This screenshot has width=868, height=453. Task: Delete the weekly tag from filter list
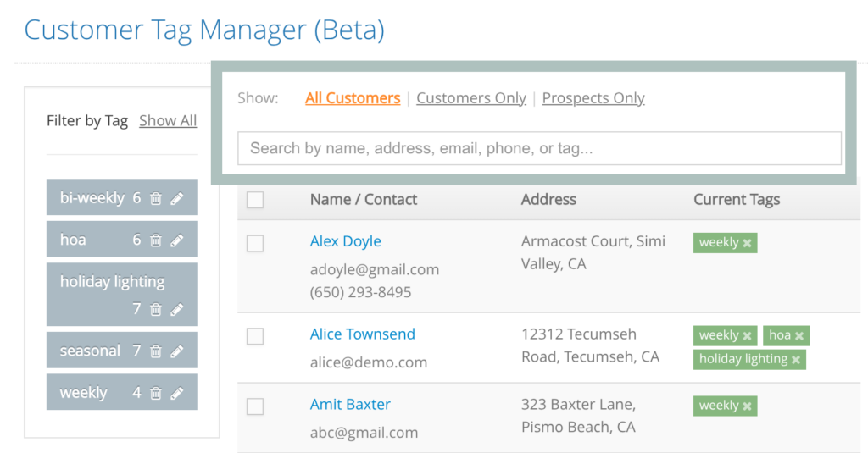156,394
